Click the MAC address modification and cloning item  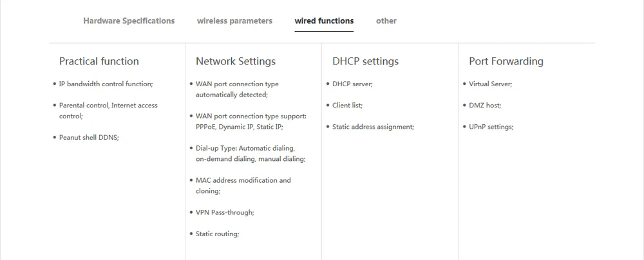point(243,185)
